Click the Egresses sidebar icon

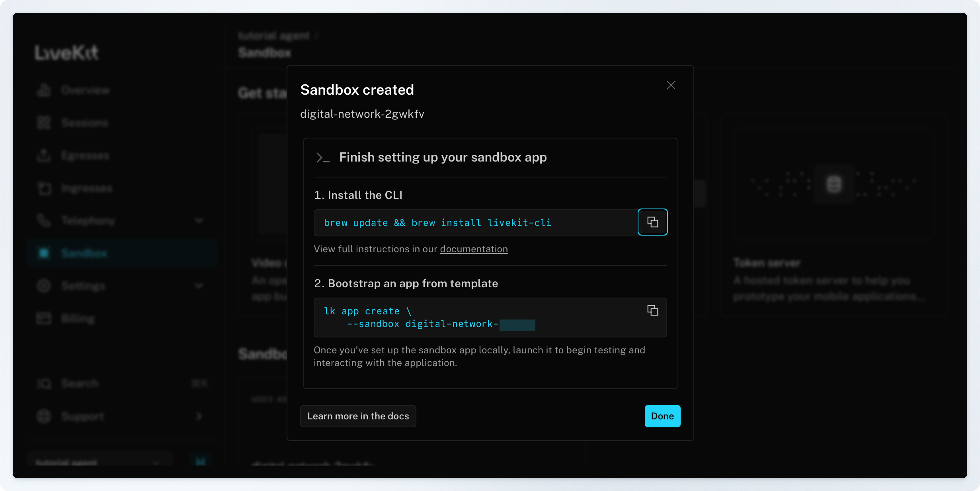(x=44, y=156)
